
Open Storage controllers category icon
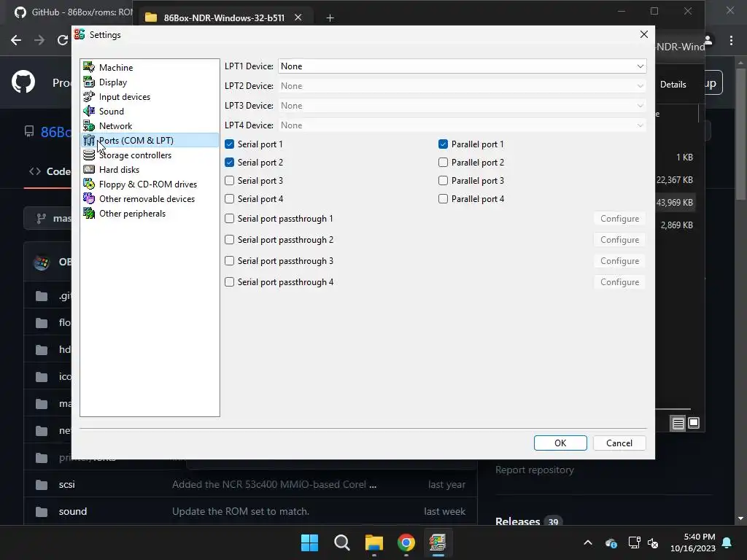click(x=89, y=155)
